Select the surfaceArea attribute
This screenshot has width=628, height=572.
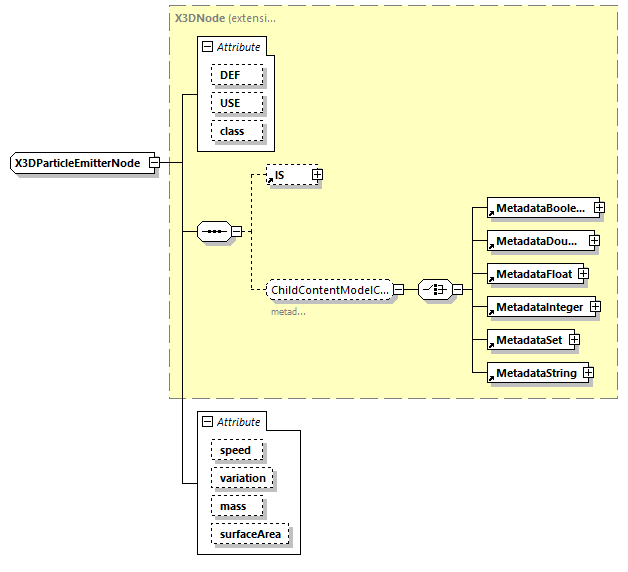(x=251, y=534)
